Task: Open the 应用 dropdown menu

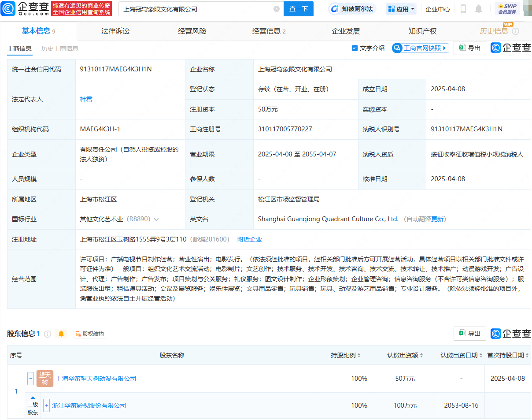Action: coord(401,9)
